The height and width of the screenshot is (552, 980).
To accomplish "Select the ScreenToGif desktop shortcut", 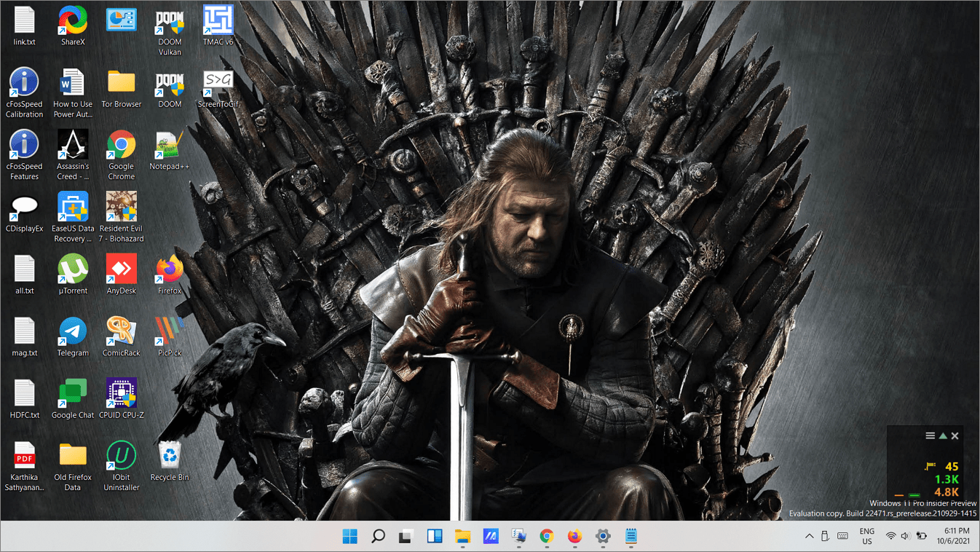I will coord(218,88).
